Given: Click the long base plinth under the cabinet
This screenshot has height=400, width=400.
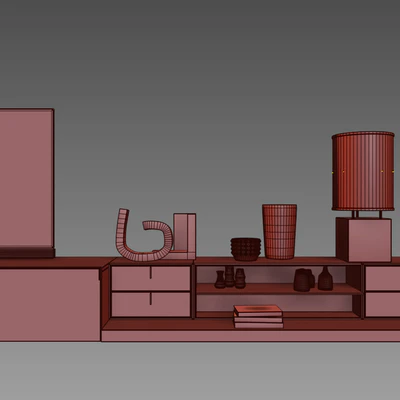Looking at the screenshot, I should [x=251, y=336].
